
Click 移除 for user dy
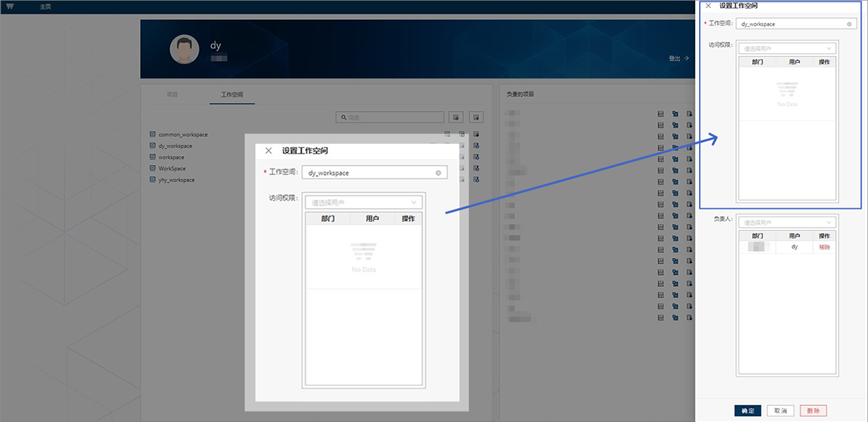click(825, 247)
